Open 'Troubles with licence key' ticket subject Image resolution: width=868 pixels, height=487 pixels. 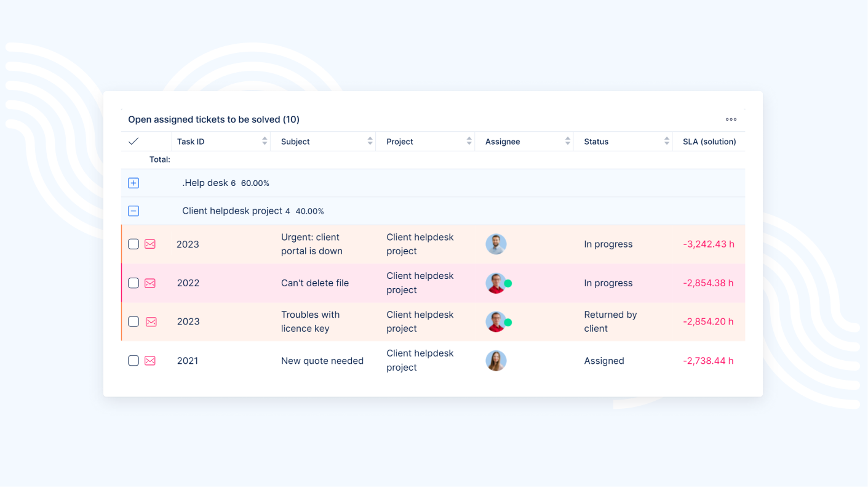[310, 321]
